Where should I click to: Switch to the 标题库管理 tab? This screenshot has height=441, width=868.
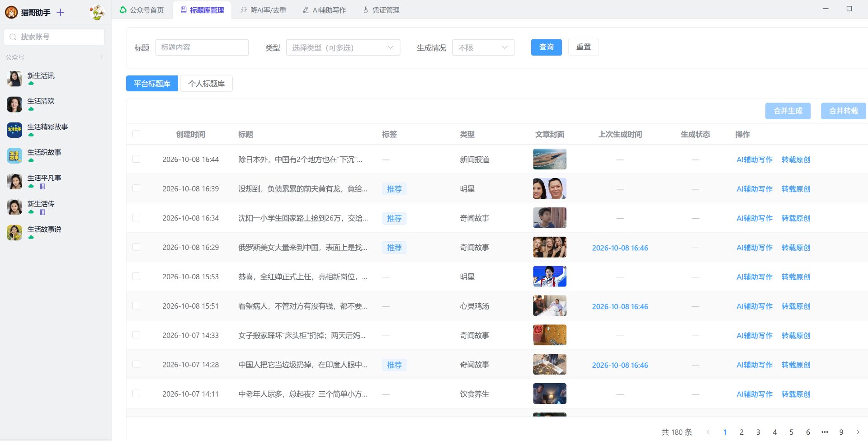pyautogui.click(x=202, y=10)
